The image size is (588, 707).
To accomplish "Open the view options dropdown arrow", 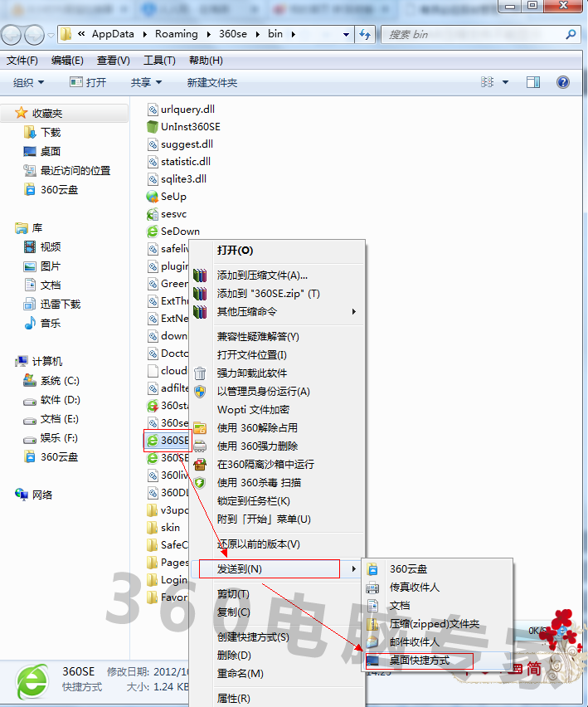I will coord(505,82).
